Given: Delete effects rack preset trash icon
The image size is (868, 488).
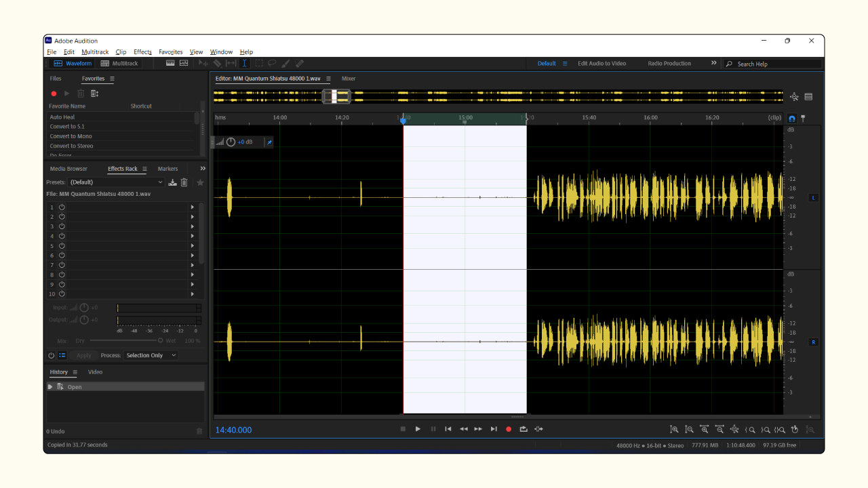Looking at the screenshot, I should [184, 182].
